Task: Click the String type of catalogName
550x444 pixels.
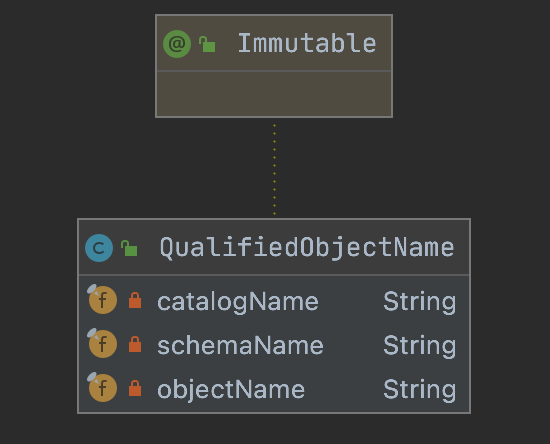Action: coord(420,301)
